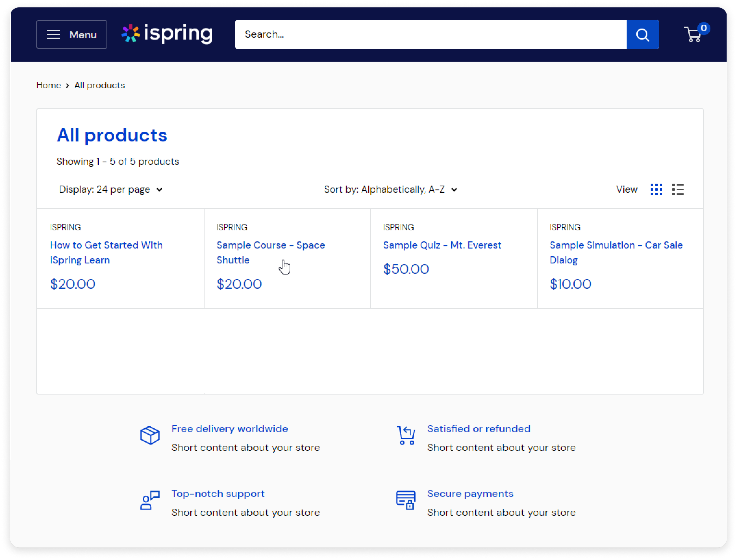
Task: Open the hamburger Menu button
Action: [x=71, y=34]
